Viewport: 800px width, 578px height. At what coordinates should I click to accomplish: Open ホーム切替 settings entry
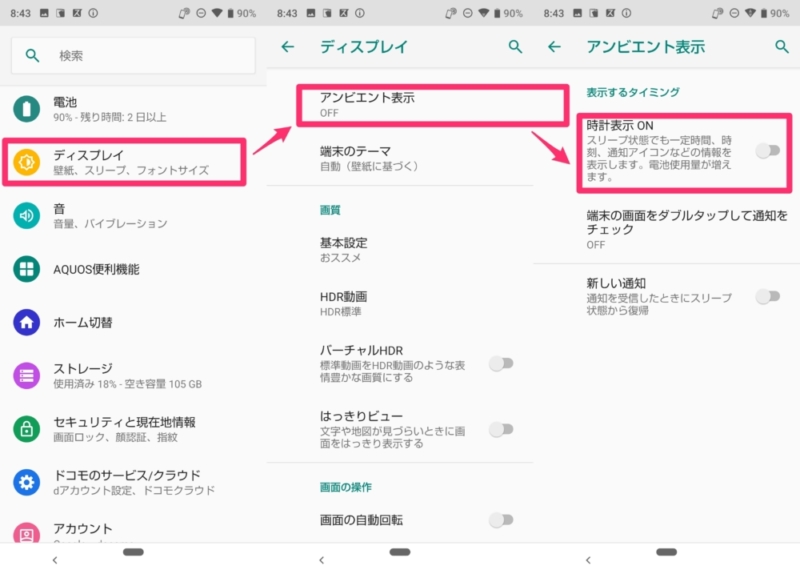coord(133,322)
